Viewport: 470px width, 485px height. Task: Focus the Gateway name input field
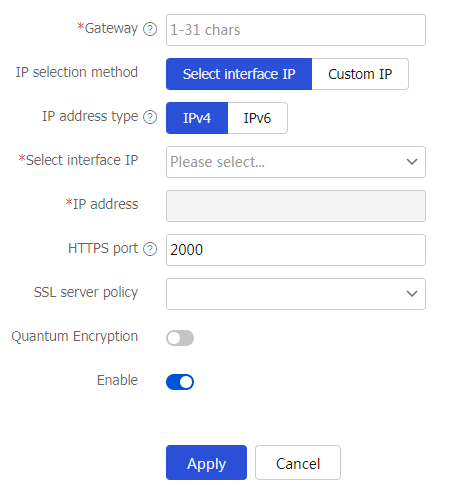tap(296, 30)
